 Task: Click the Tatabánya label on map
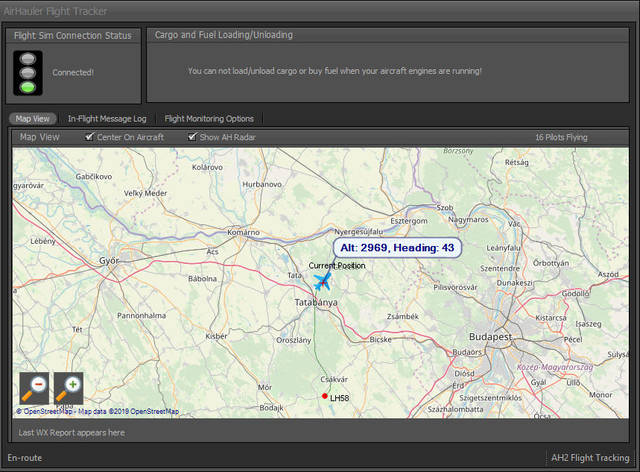pos(316,303)
